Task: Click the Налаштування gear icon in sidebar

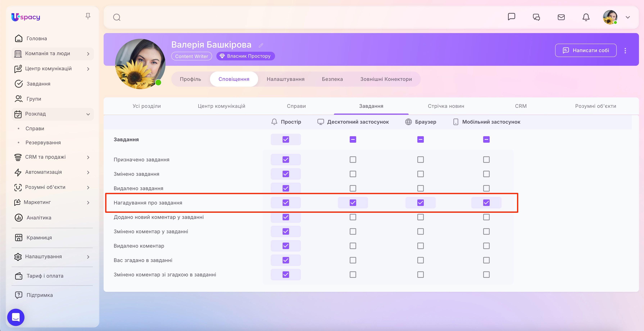Action: coord(18,257)
